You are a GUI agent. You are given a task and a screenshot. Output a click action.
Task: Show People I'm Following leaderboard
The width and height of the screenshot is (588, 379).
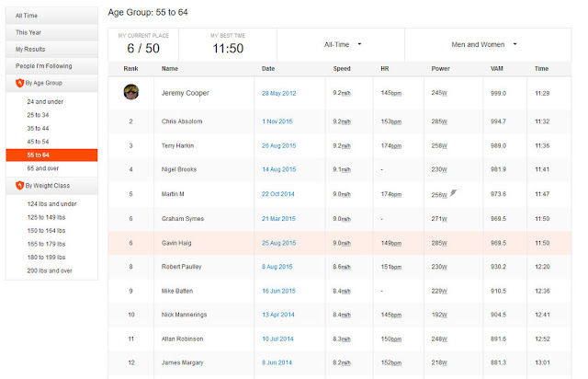pyautogui.click(x=43, y=66)
